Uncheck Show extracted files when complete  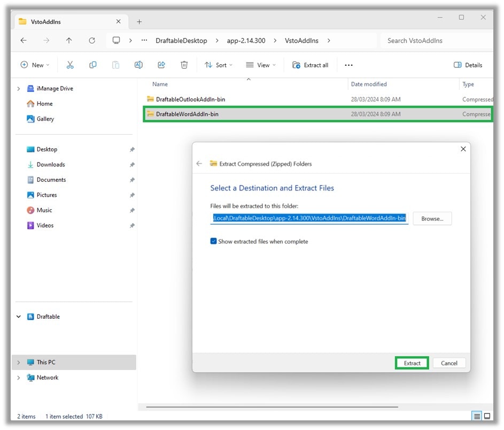[215, 241]
